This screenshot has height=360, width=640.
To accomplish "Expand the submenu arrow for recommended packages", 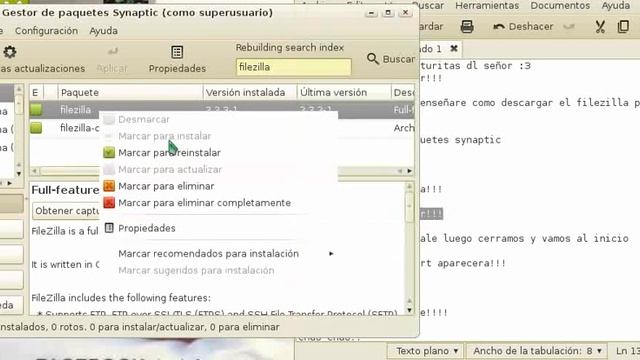I will pyautogui.click(x=331, y=254).
